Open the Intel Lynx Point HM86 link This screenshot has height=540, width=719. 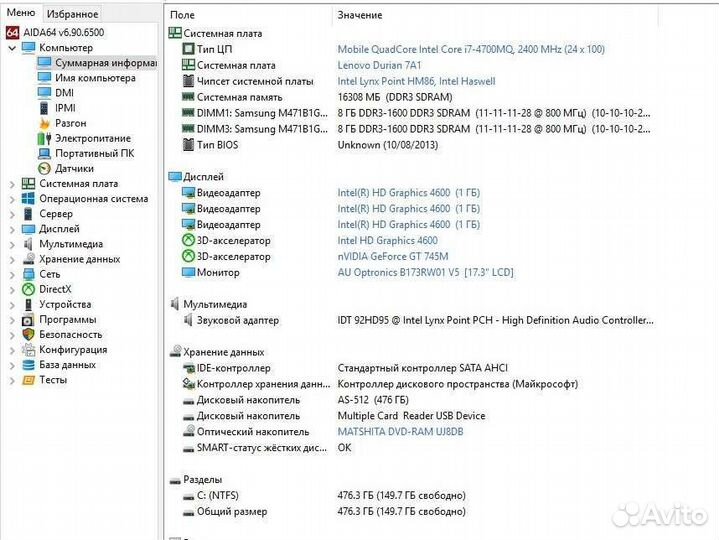pos(416,81)
